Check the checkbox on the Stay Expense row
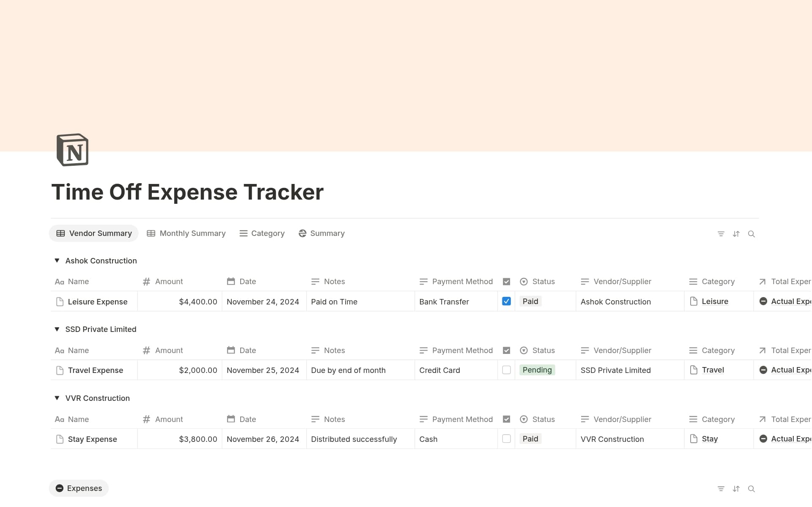Image resolution: width=812 pixels, height=507 pixels. coord(506,439)
